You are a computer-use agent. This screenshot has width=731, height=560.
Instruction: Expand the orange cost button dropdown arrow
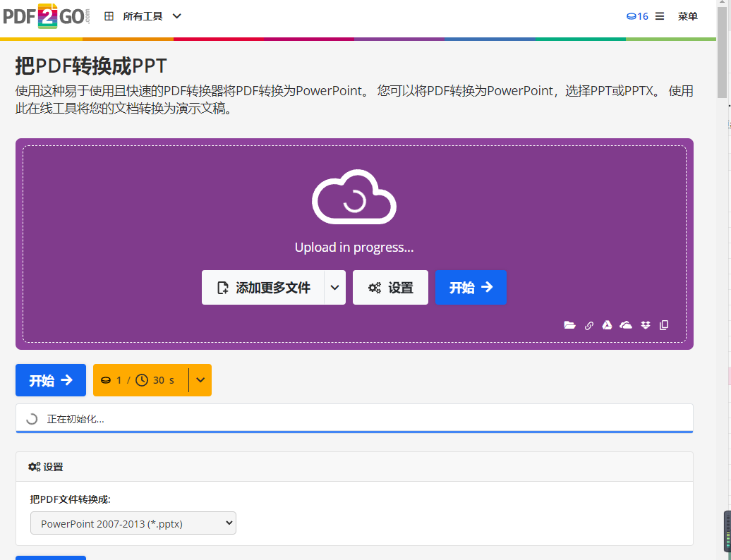click(200, 380)
